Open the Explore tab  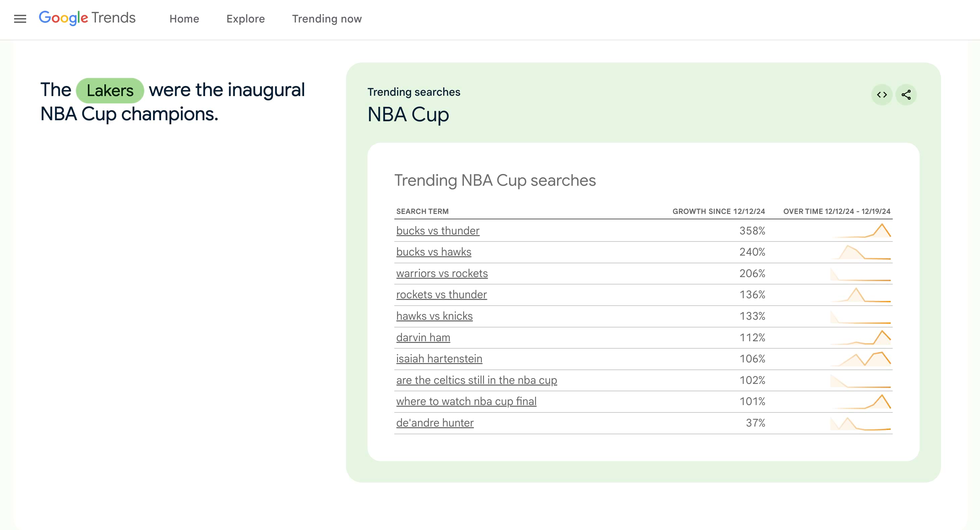click(245, 19)
